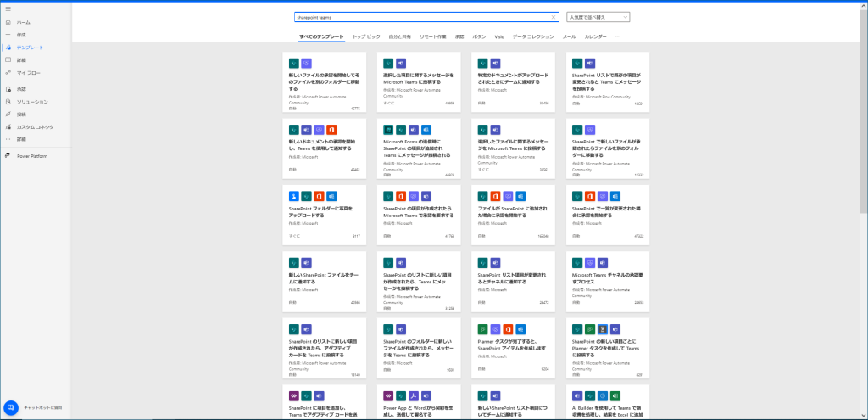This screenshot has width=868, height=420.
Task: Click the Office 365 icon on '新しいドキュメントの承認を開始し' card
Action: point(331,130)
